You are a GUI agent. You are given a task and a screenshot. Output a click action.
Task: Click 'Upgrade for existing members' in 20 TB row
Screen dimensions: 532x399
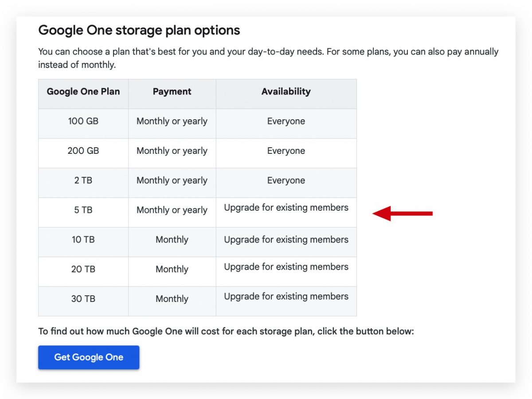pos(286,267)
